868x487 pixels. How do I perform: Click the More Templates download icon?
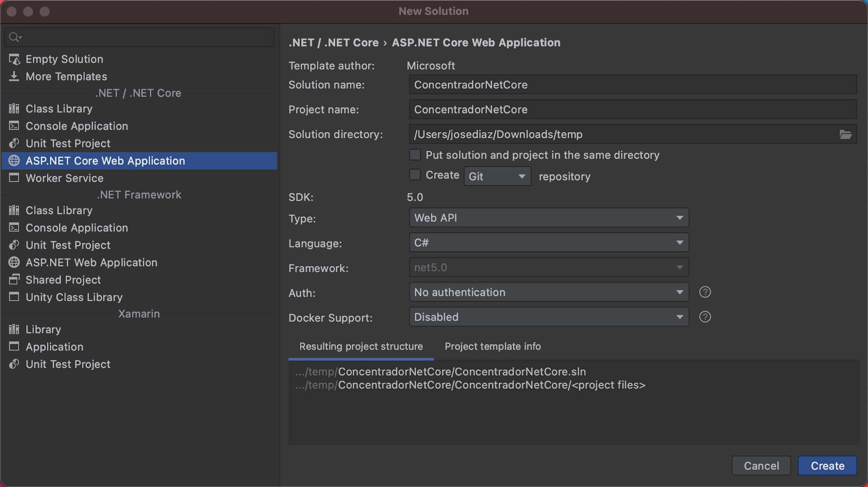(x=14, y=76)
